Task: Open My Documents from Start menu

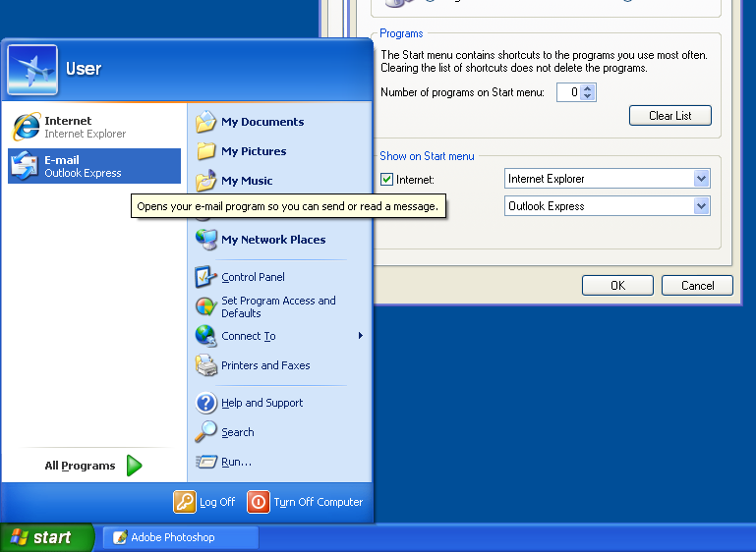Action: [x=278, y=122]
